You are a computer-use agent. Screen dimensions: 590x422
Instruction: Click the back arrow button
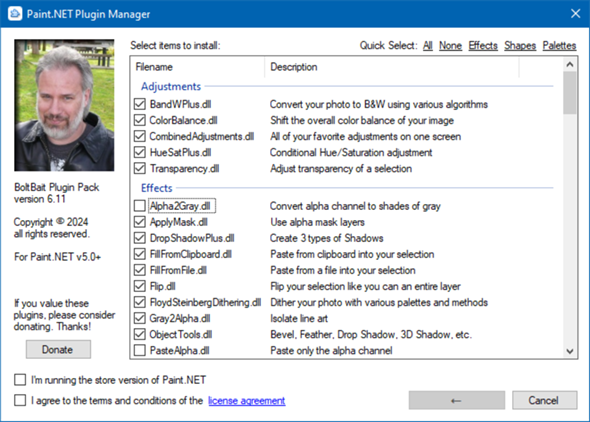[x=456, y=400]
